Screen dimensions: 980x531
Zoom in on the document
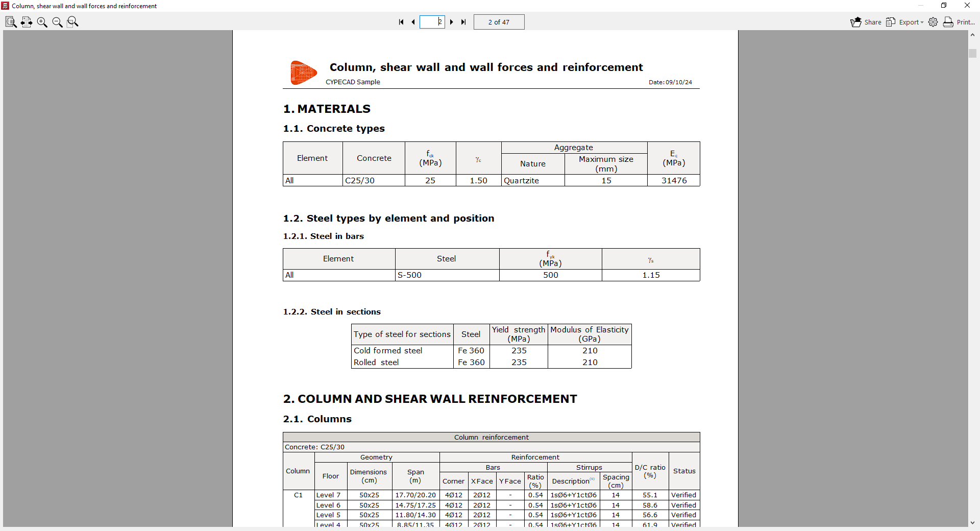[42, 22]
